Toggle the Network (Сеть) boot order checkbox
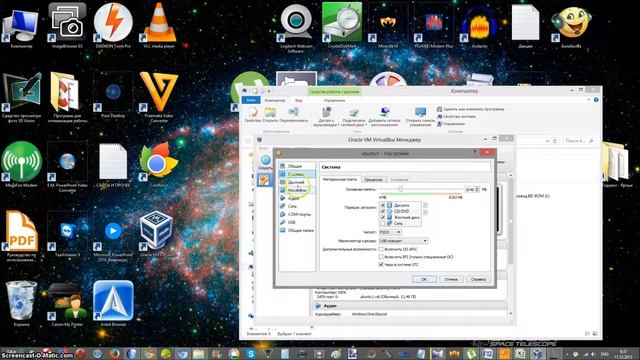This screenshot has height=360, width=640. 382,223
